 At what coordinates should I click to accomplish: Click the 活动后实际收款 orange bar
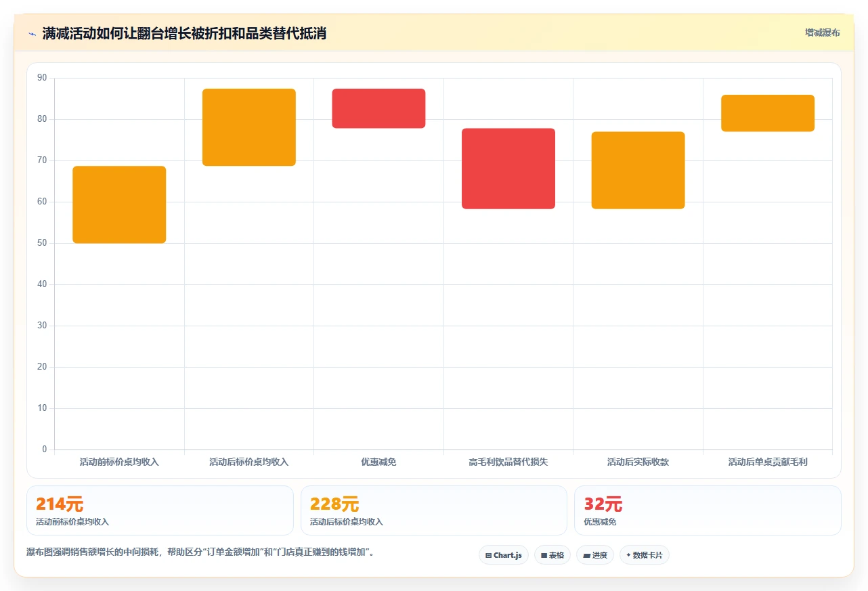(x=638, y=171)
